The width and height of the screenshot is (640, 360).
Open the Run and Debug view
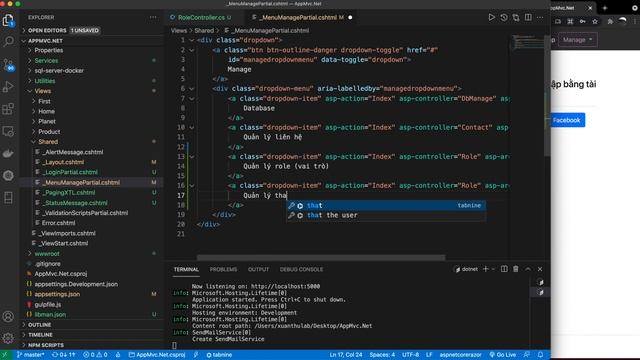coord(8,87)
